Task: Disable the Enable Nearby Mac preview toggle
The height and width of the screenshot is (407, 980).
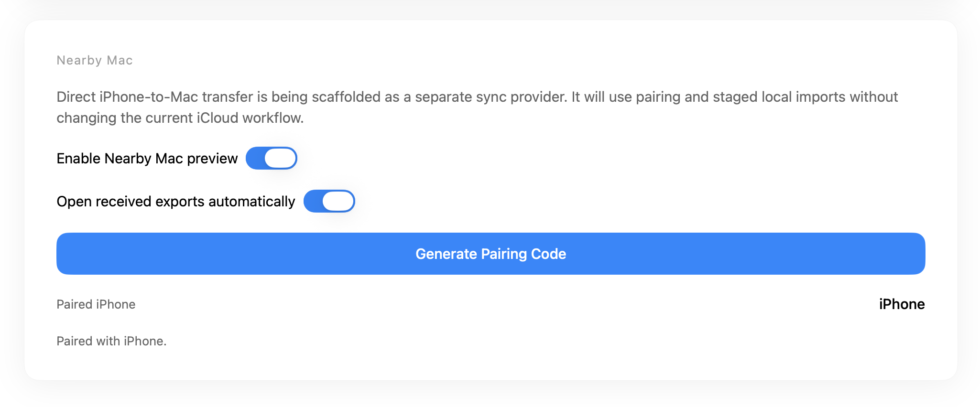Action: point(271,158)
